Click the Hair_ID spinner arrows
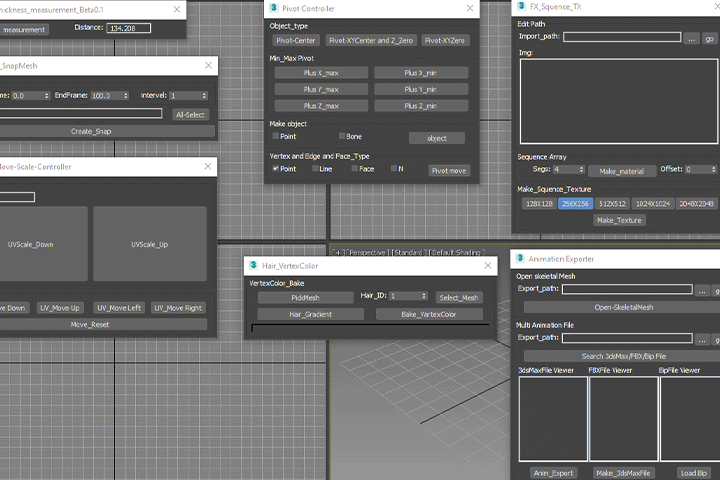 (x=424, y=296)
